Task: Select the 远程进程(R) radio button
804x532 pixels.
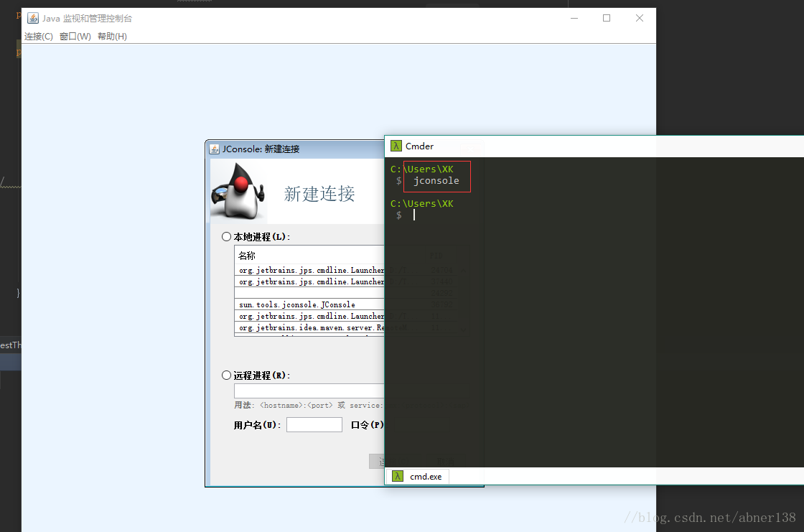Action: (x=226, y=375)
